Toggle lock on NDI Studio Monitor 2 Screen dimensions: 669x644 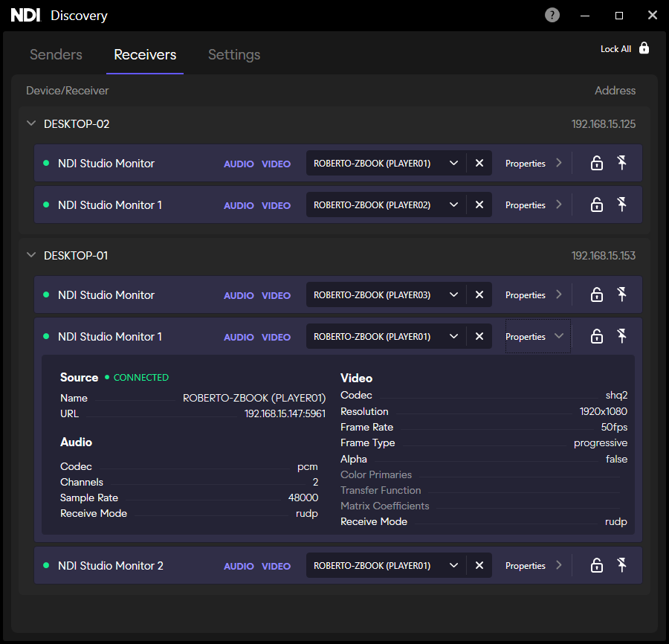click(596, 566)
